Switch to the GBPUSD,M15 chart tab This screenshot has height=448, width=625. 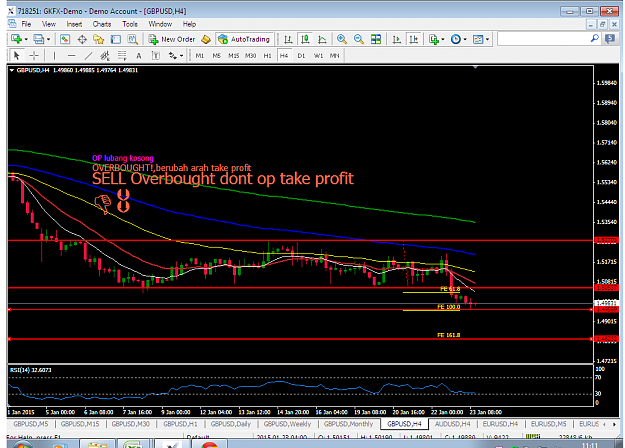[80, 424]
